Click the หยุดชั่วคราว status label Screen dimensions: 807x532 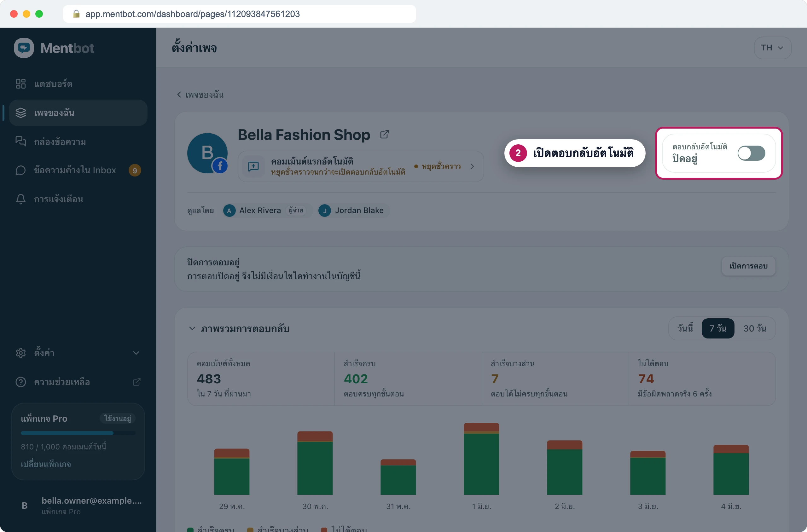click(x=441, y=166)
